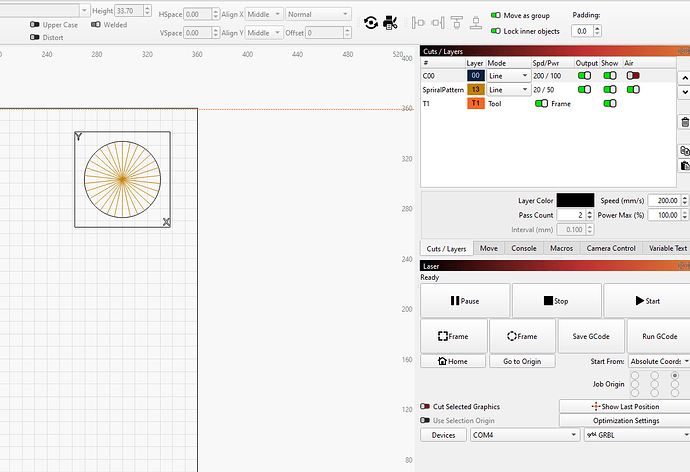Enable Cut Selected Graphics switch

tap(425, 406)
